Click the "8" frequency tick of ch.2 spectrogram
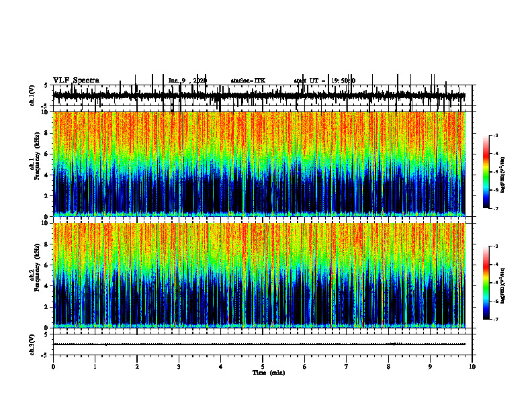The height and width of the screenshot is (411, 532). pos(47,244)
